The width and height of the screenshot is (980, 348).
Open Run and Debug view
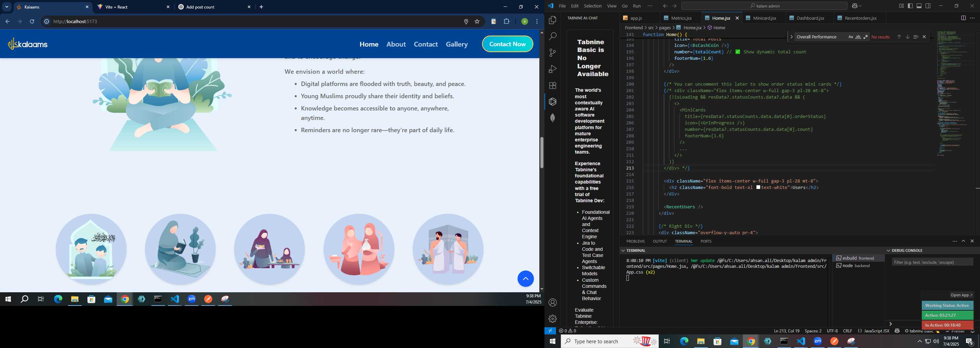tap(553, 69)
